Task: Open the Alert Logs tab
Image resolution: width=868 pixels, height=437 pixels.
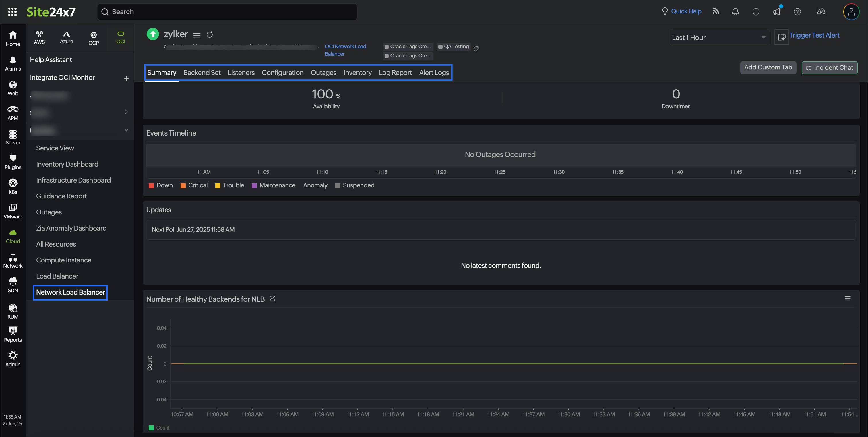Action: tap(434, 73)
